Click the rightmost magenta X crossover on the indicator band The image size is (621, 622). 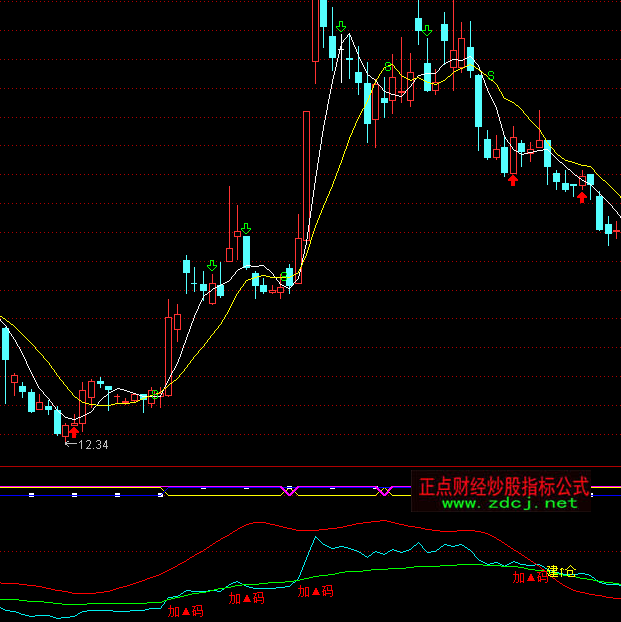pyautogui.click(x=384, y=491)
